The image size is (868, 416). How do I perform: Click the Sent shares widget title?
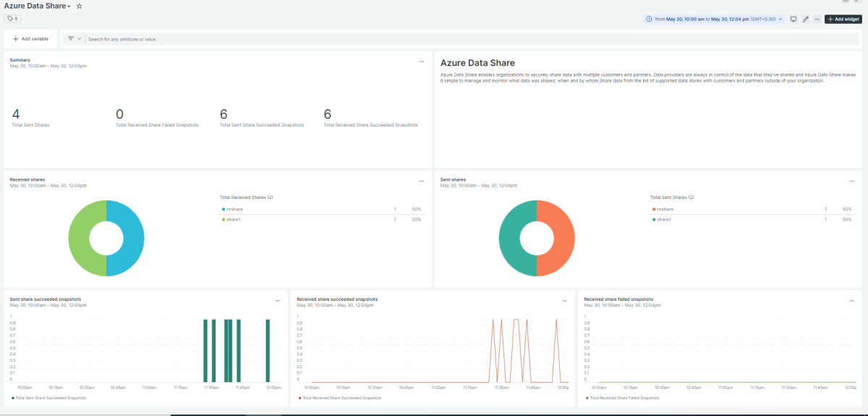coord(454,179)
